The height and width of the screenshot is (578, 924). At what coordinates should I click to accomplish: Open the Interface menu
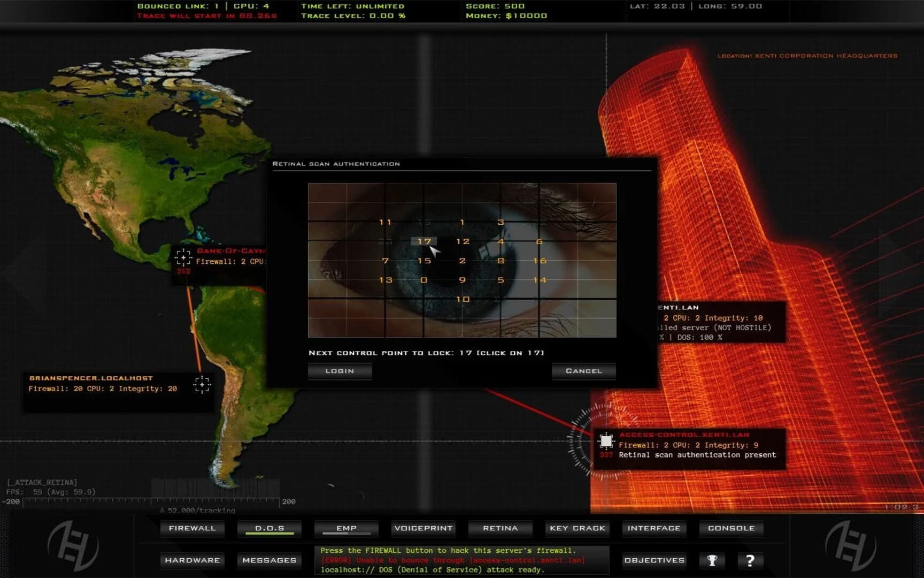[x=653, y=528]
